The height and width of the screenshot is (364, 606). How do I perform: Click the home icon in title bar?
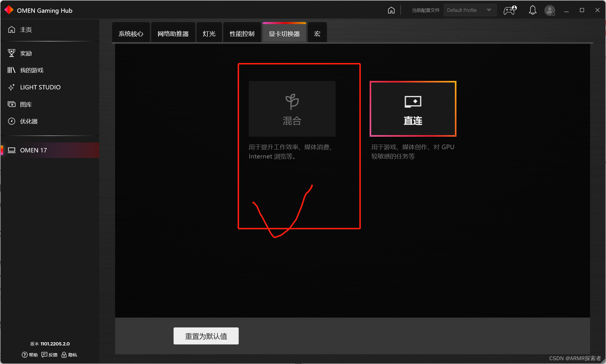pyautogui.click(x=391, y=10)
